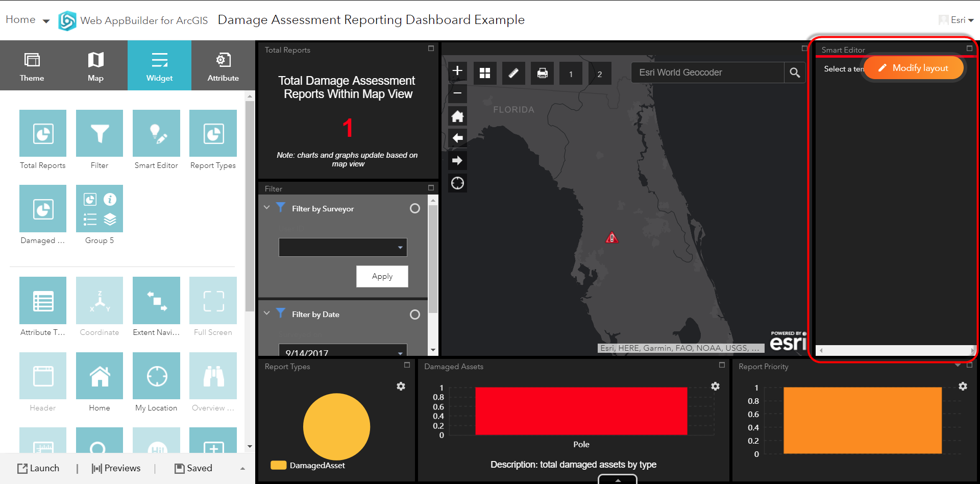Maximize the Smart Editor panel
This screenshot has height=484, width=980.
pos(969,49)
